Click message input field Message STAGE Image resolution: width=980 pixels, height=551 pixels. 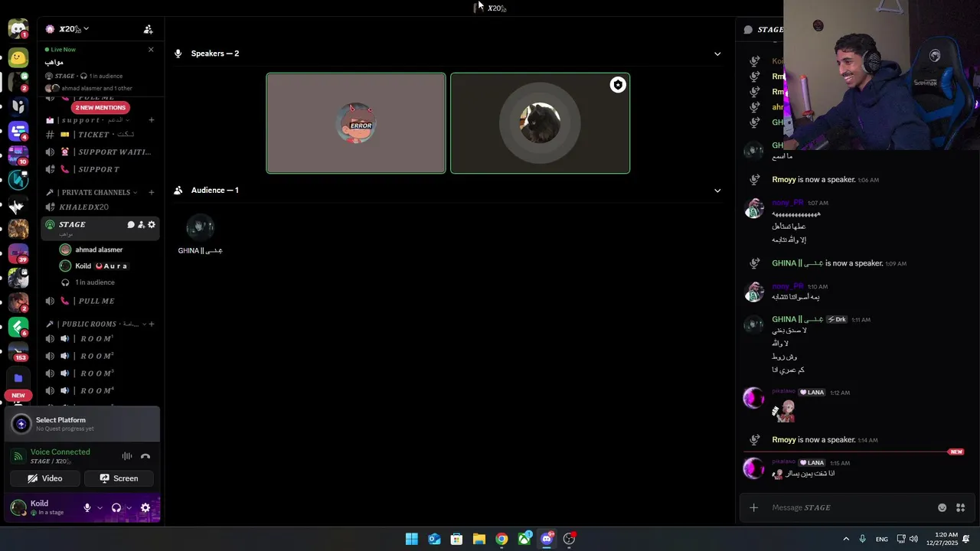(850, 507)
